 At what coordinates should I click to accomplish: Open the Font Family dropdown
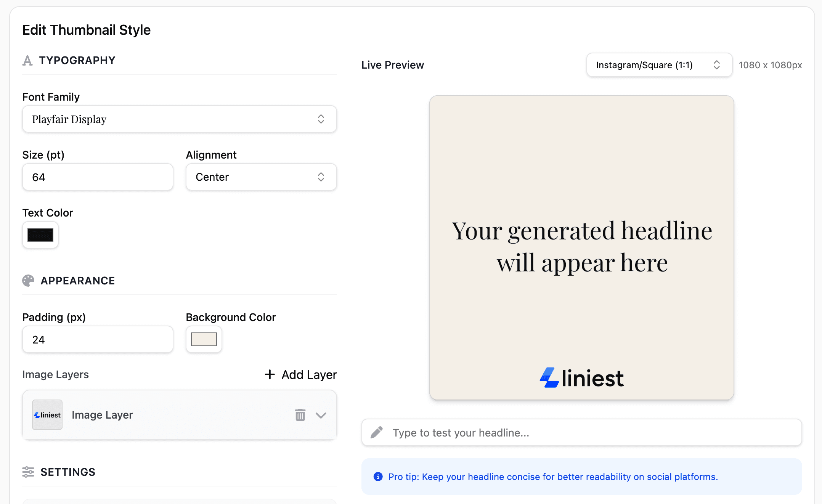coord(179,119)
